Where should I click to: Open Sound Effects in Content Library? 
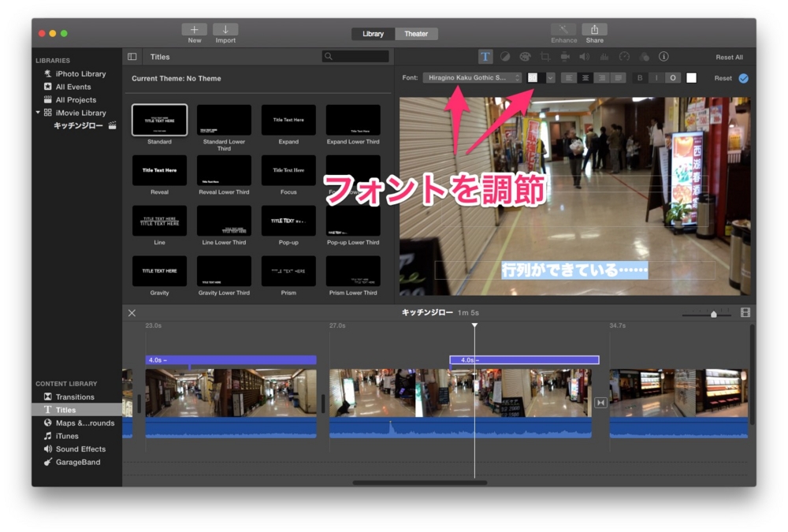[x=75, y=449]
